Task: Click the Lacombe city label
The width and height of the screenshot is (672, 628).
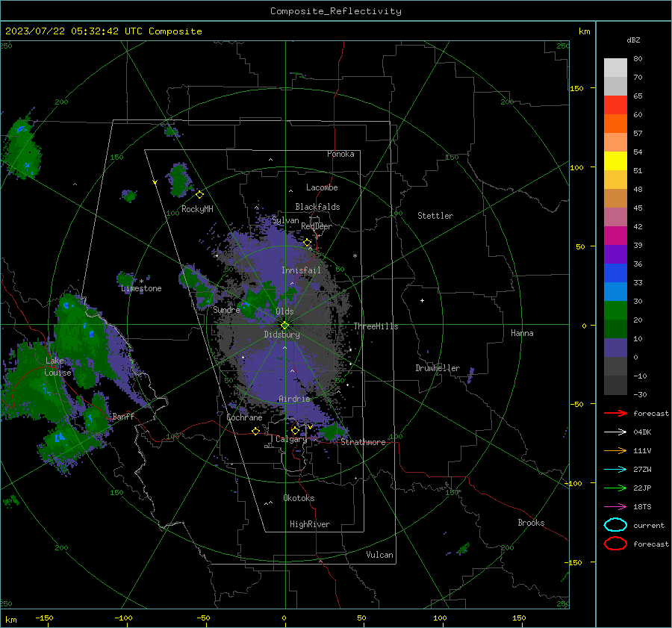Action: [322, 187]
